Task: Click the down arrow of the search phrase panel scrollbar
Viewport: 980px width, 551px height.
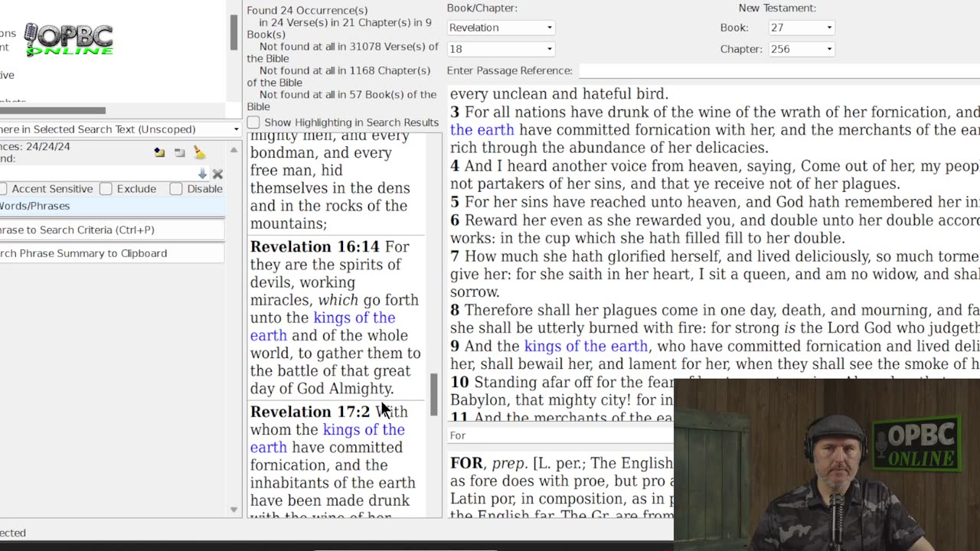Action: click(234, 510)
